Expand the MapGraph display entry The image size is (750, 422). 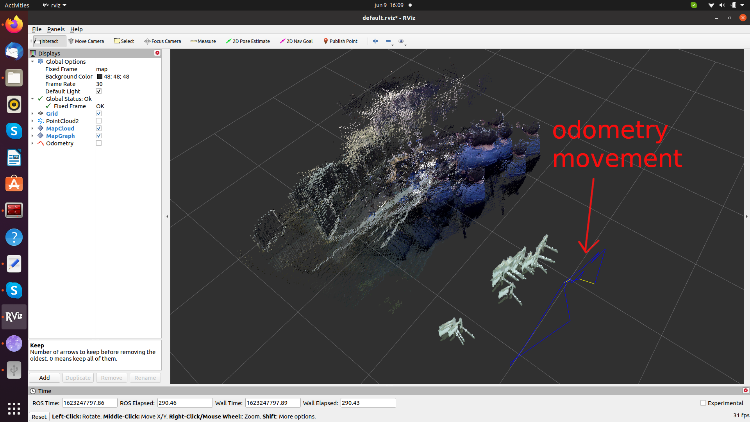coord(33,136)
